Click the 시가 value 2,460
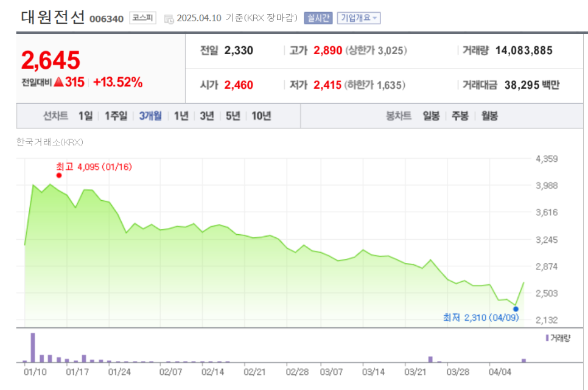 [x=239, y=85]
